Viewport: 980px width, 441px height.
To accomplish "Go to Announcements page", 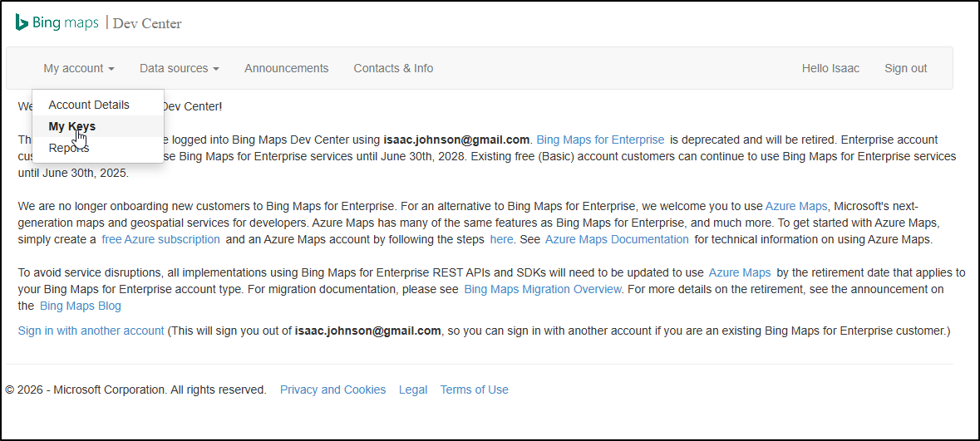I will coord(286,68).
